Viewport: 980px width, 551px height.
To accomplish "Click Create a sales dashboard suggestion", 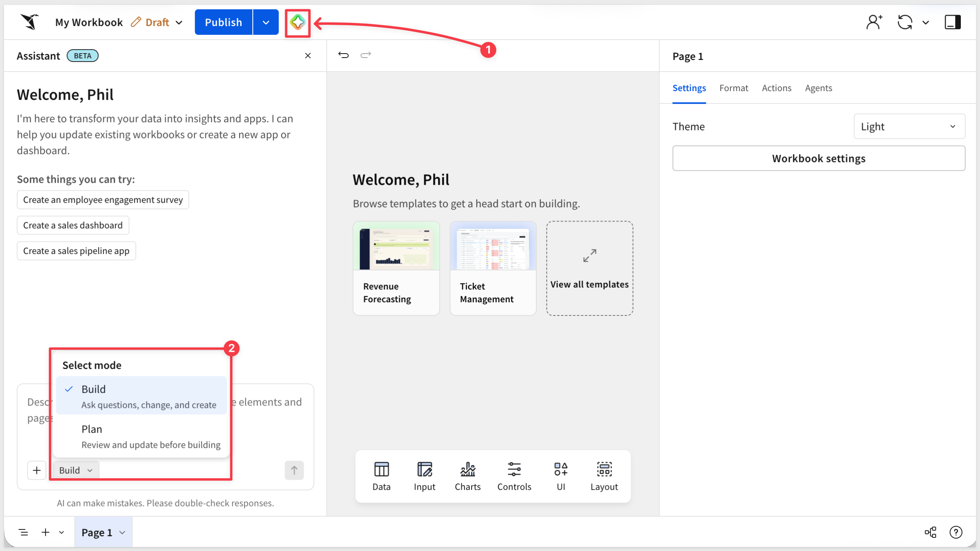I will pos(73,225).
